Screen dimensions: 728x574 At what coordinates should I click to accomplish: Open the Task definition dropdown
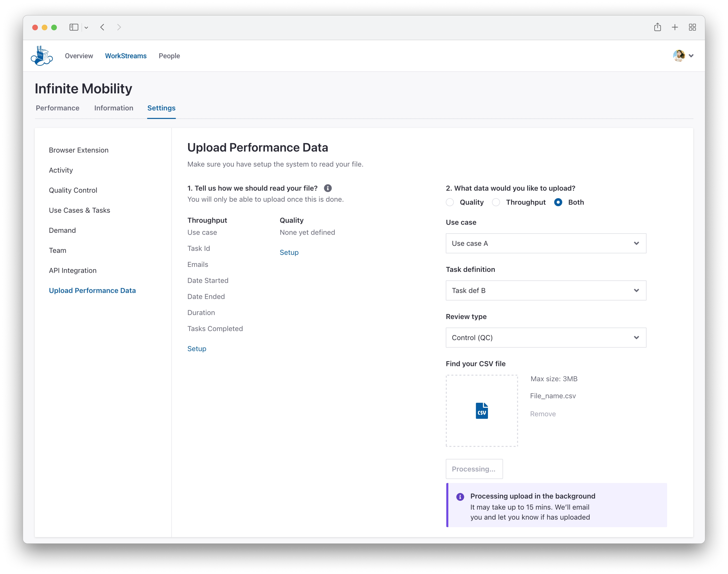pyautogui.click(x=546, y=290)
